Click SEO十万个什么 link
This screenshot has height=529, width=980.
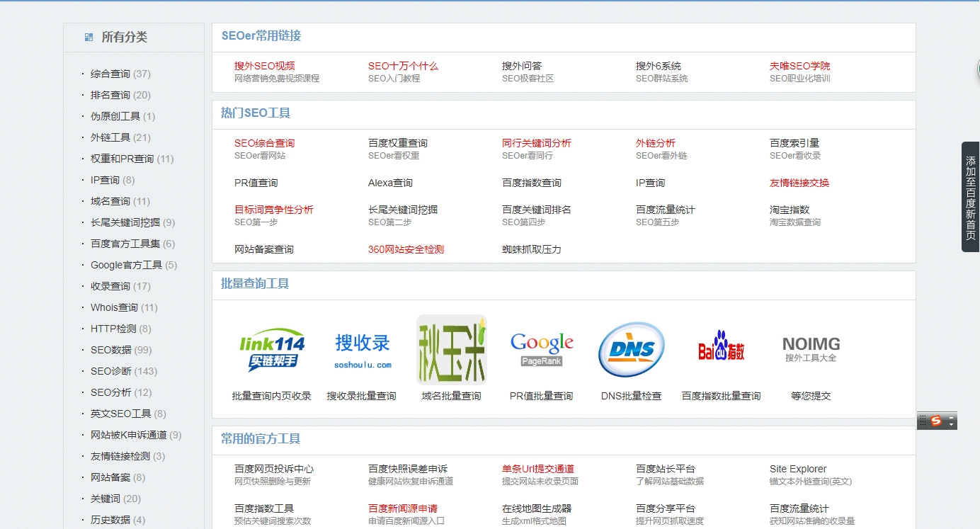(x=403, y=66)
